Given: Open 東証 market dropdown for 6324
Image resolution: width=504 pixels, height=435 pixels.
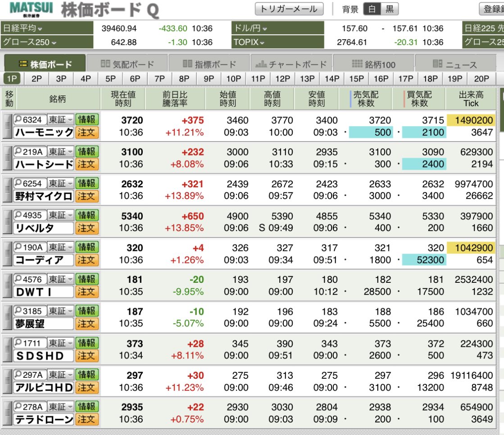Looking at the screenshot, I should pos(60,119).
